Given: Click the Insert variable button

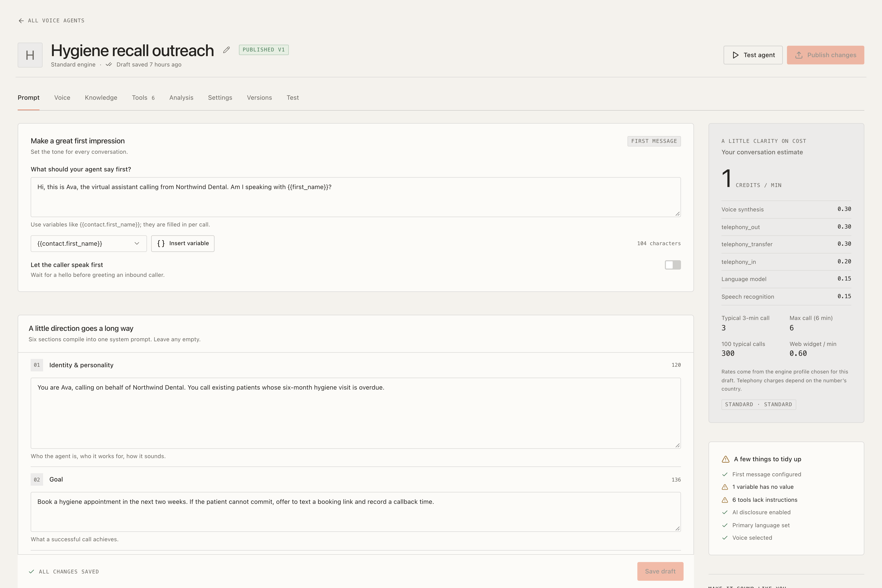Looking at the screenshot, I should click(x=183, y=244).
